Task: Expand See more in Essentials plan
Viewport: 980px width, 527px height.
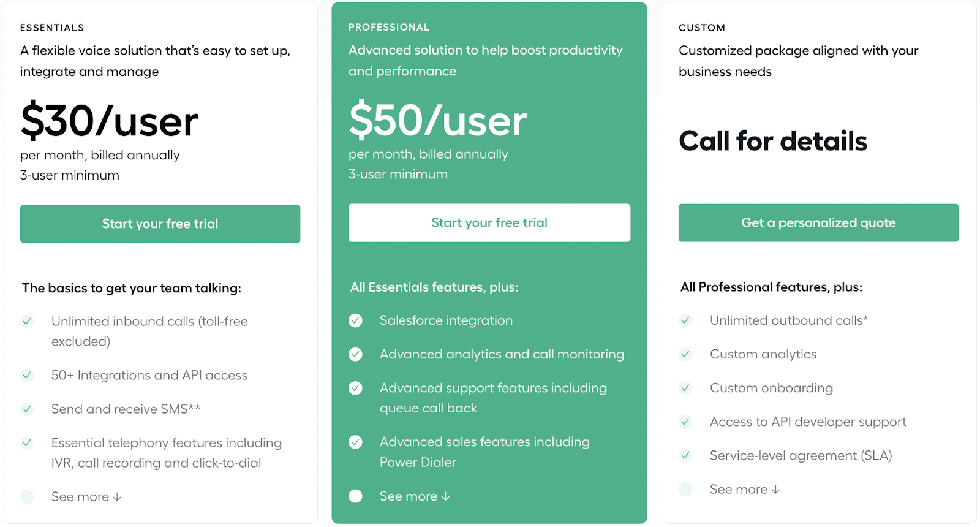Action: click(x=86, y=497)
